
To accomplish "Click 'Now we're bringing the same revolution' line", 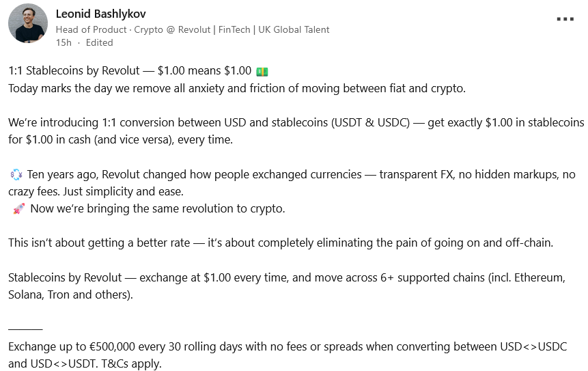I will [157, 209].
